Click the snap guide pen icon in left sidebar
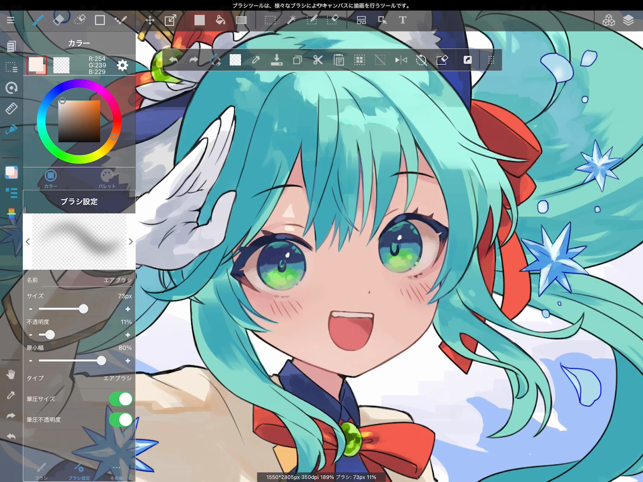Image resolution: width=643 pixels, height=482 pixels. tap(11, 130)
